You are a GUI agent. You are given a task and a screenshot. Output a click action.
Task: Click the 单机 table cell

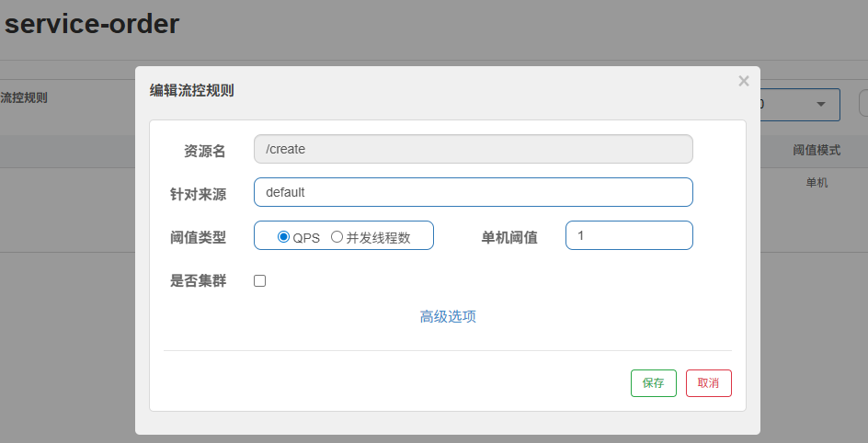[817, 183]
